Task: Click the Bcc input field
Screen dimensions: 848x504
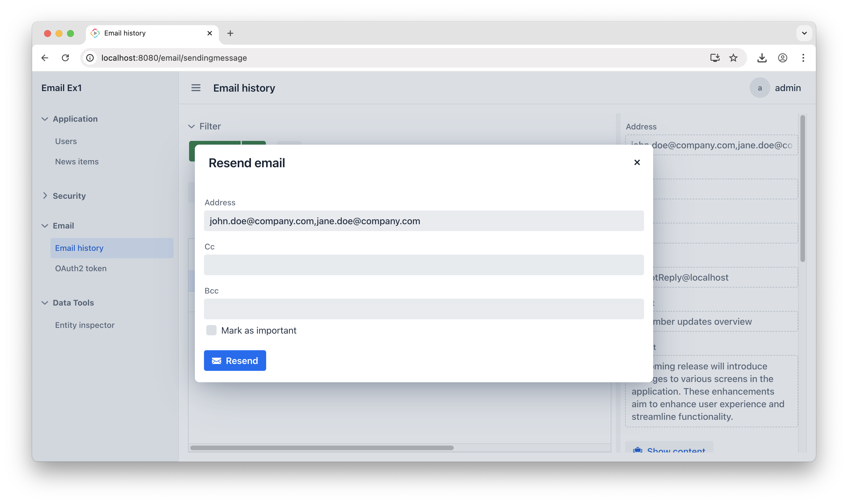Action: (x=423, y=309)
